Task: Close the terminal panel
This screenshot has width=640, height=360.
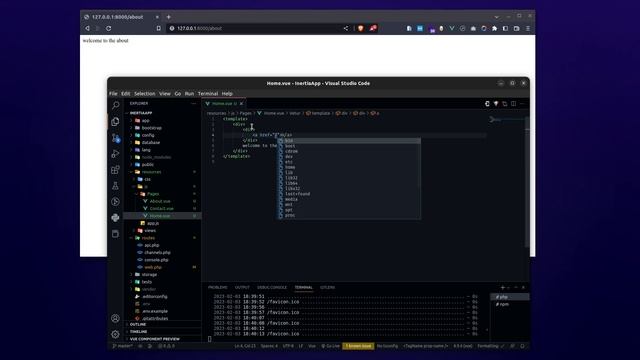Action: (x=523, y=287)
